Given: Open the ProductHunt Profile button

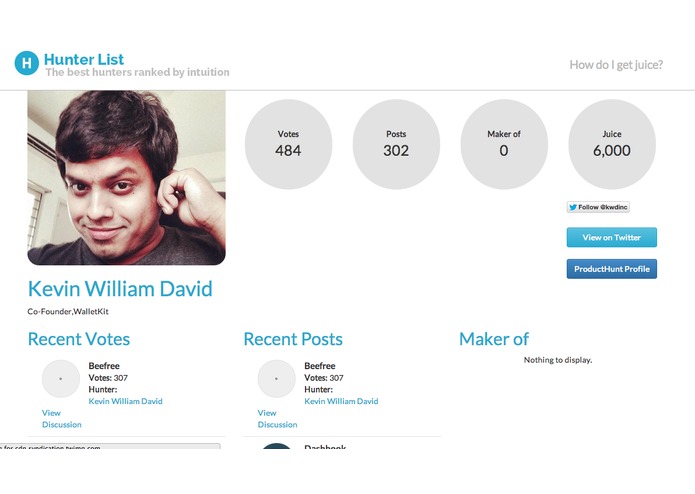Looking at the screenshot, I should [x=611, y=269].
